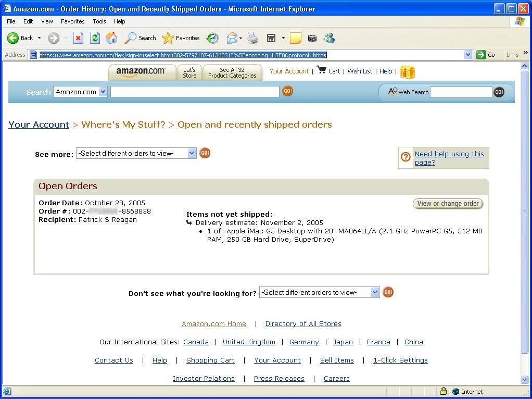The width and height of the screenshot is (532, 399).
Task: Open the Need help using this page link
Action: click(449, 158)
